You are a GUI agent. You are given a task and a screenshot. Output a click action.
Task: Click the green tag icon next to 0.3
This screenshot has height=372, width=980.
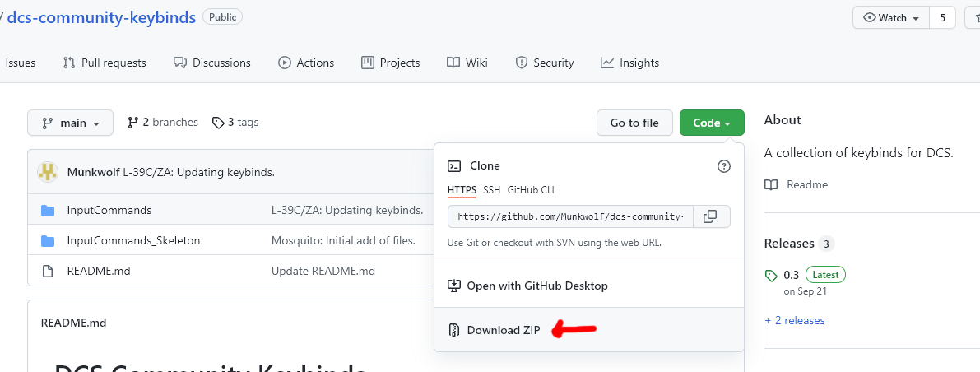click(x=771, y=275)
